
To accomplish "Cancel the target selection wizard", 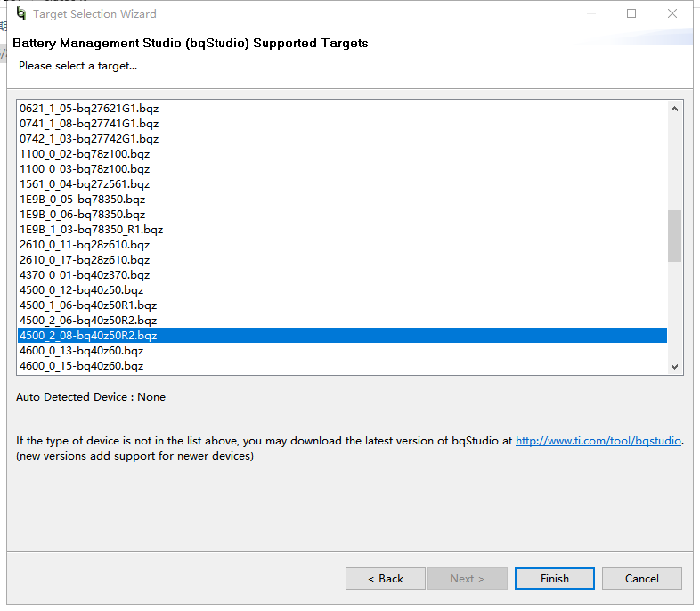I will pyautogui.click(x=641, y=579).
